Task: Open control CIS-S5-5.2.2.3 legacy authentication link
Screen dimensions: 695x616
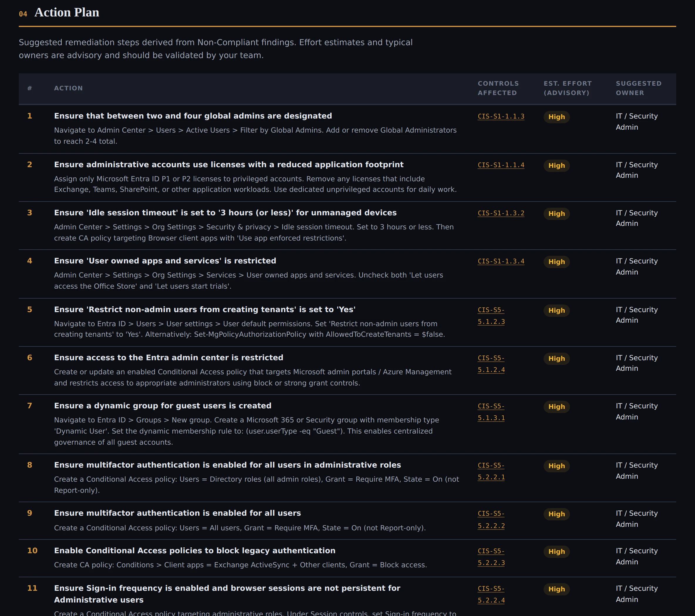Action: point(491,557)
